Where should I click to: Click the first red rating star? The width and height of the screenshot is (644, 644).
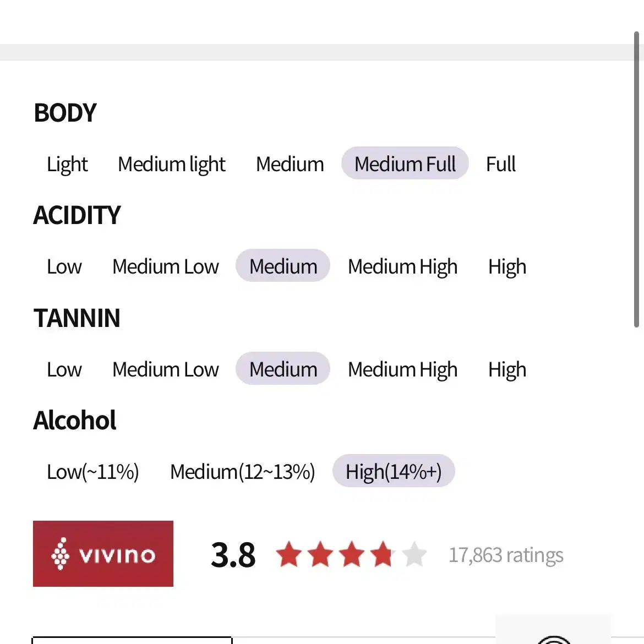click(289, 554)
